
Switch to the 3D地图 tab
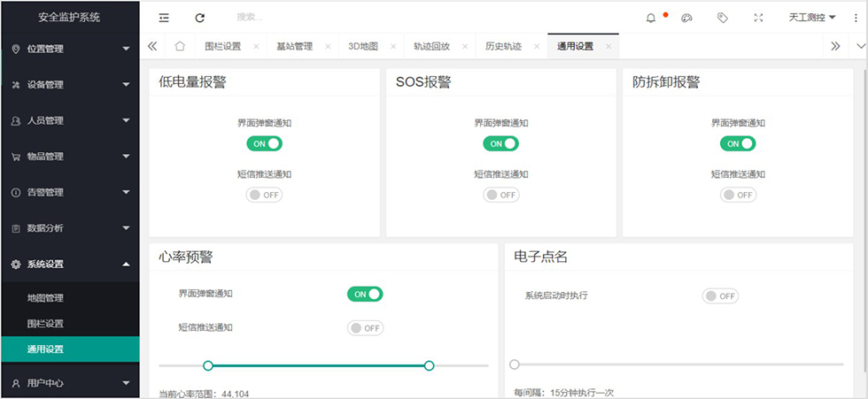click(x=362, y=46)
